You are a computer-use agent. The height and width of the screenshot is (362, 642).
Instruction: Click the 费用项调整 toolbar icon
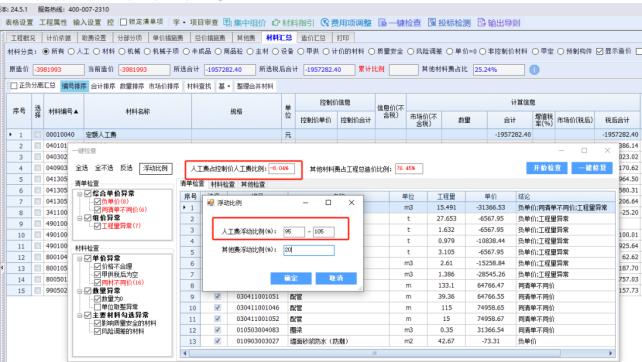(x=325, y=23)
